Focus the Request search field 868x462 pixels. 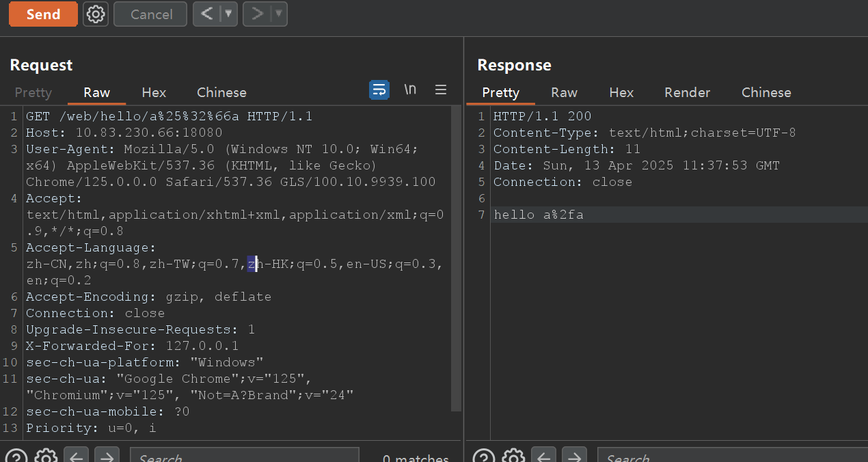[244, 456]
